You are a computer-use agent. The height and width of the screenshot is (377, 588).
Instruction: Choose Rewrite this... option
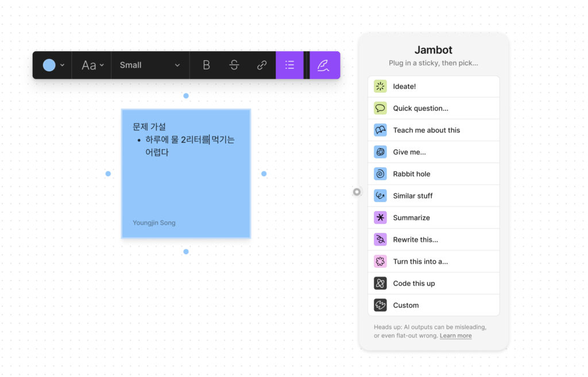coord(434,239)
